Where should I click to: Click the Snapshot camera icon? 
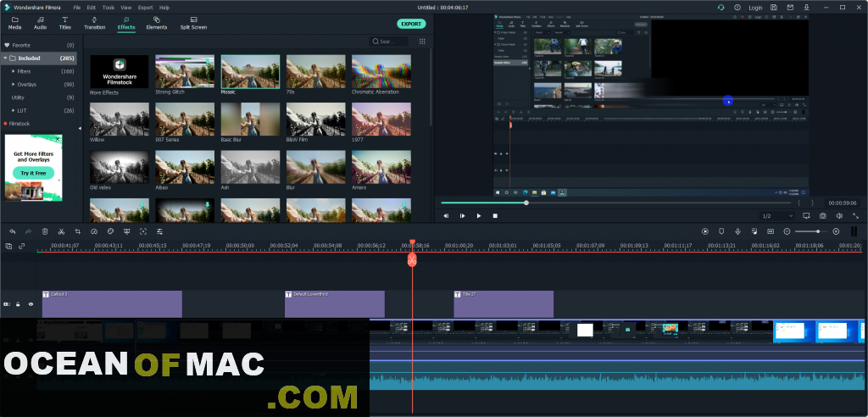[823, 216]
